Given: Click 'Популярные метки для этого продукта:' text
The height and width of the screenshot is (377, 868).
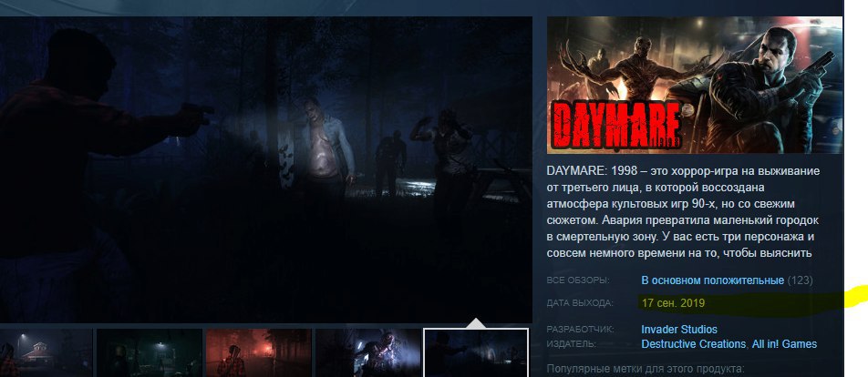Looking at the screenshot, I should pyautogui.click(x=646, y=369).
